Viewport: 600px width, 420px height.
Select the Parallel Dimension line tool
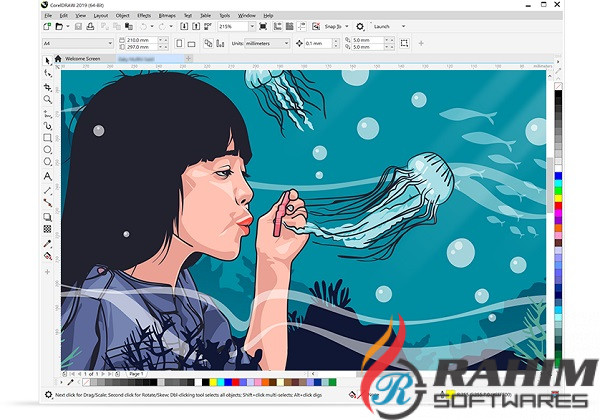coord(47,190)
